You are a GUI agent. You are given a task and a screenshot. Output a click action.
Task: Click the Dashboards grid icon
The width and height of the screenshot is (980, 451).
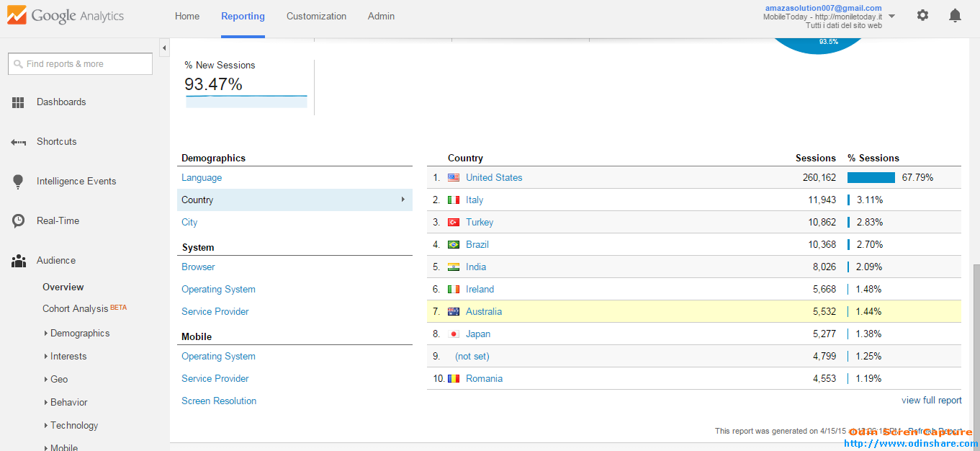pyautogui.click(x=19, y=102)
